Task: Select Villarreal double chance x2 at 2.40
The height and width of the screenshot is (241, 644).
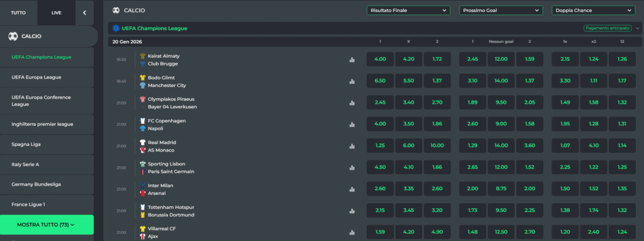Action: pos(594,232)
